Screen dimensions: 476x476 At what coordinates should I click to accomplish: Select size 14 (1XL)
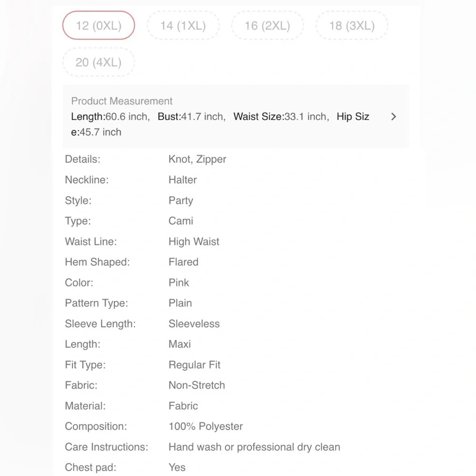point(183,26)
